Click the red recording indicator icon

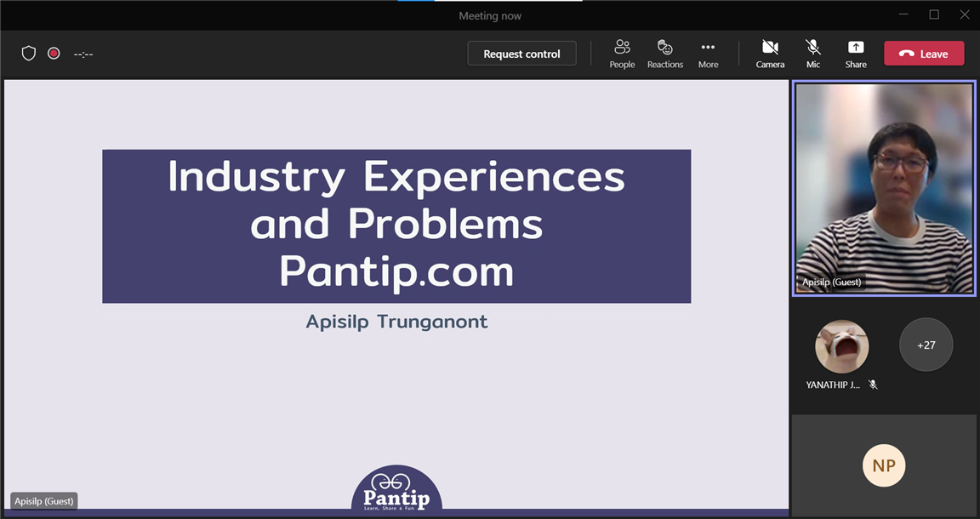coord(54,54)
